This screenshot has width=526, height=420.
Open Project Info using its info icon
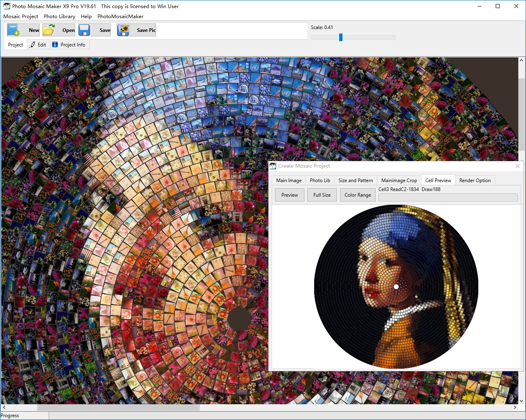pos(55,44)
